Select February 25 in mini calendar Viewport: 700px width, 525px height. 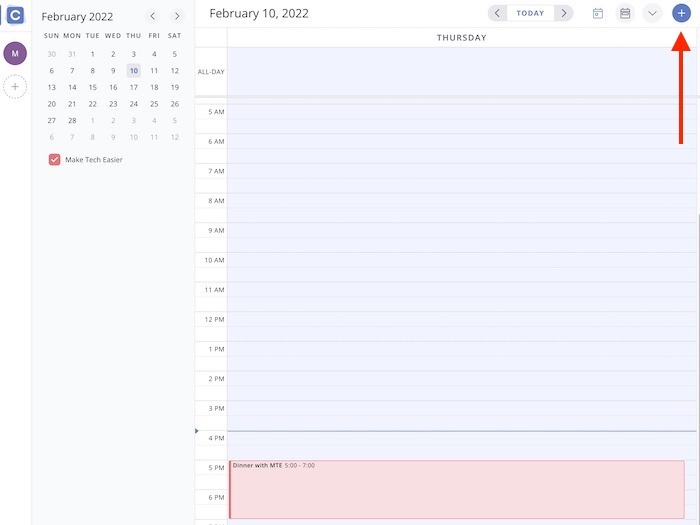pos(154,104)
